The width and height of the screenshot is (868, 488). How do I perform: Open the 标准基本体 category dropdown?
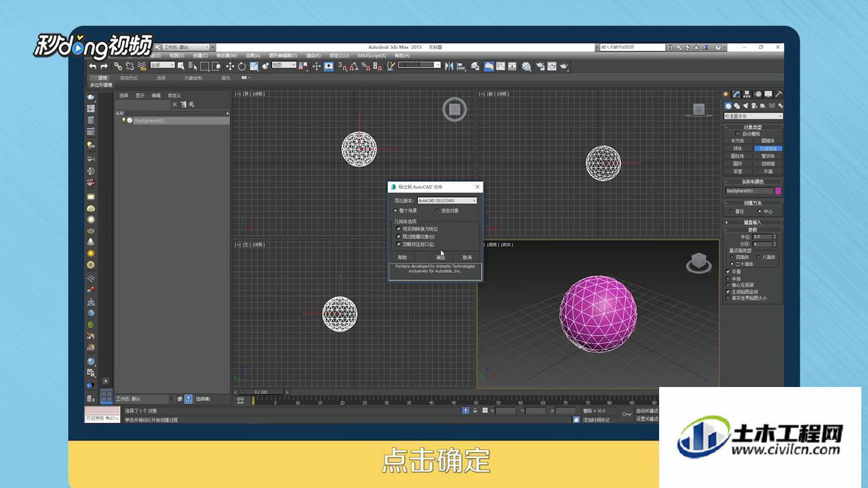click(753, 116)
